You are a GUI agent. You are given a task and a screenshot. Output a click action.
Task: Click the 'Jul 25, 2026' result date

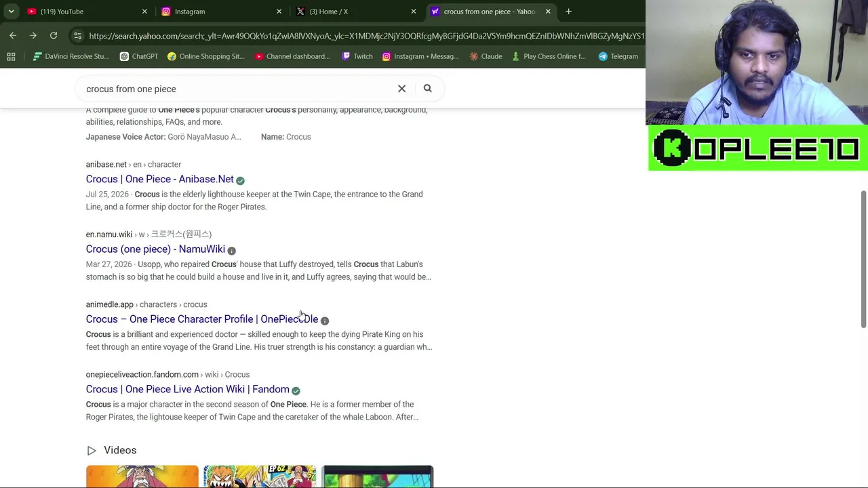107,194
